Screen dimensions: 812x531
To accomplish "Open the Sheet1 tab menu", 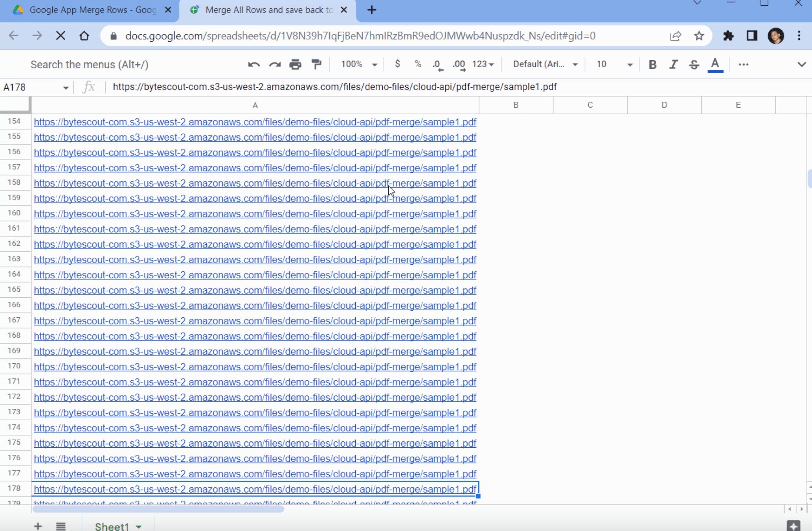I will (139, 526).
